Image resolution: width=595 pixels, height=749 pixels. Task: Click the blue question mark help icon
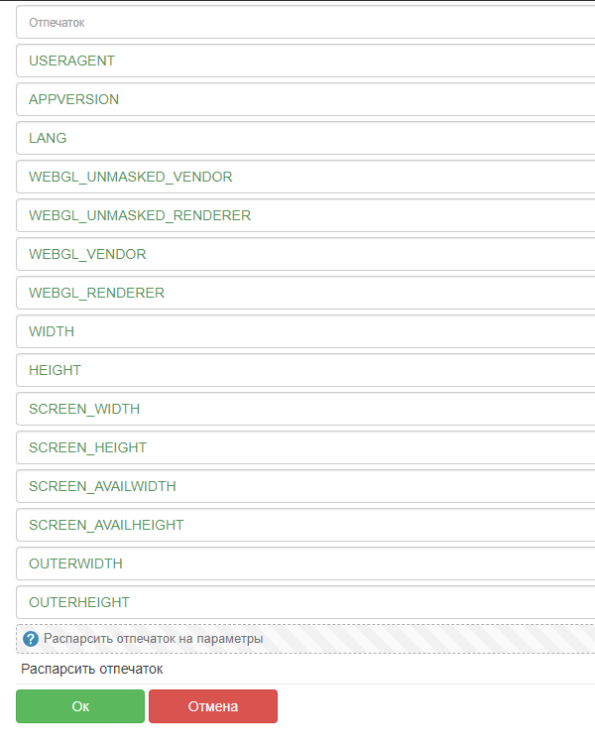point(31,639)
